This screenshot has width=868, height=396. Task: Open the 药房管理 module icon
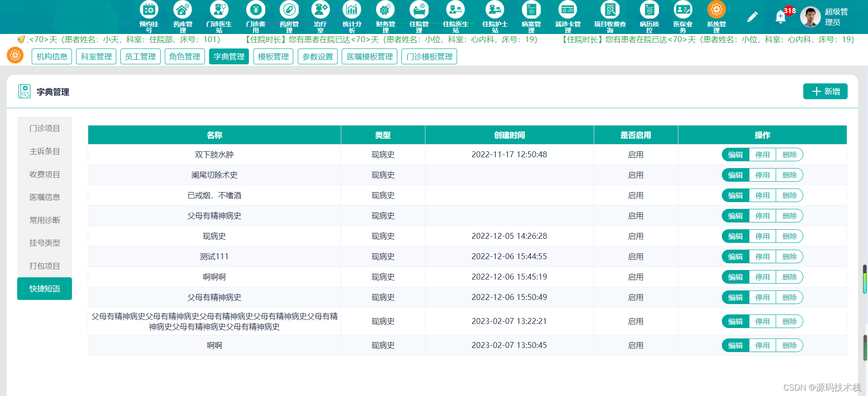click(x=289, y=10)
